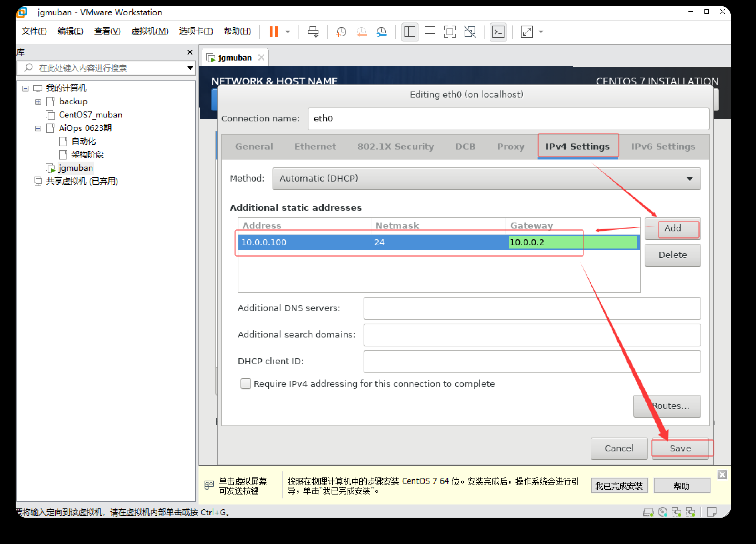Viewport: 756px width, 544px height.
Task: Revert to the previous snapshot icon
Action: pos(361,32)
